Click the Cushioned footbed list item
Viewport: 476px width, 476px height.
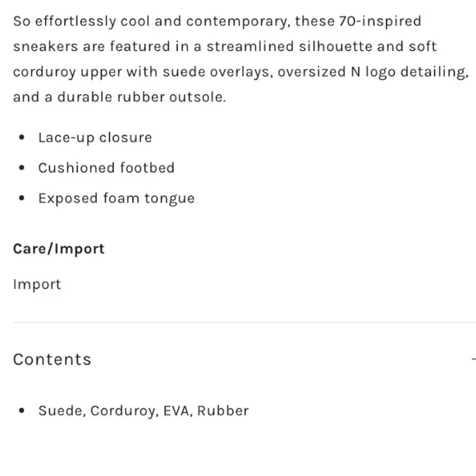107,168
